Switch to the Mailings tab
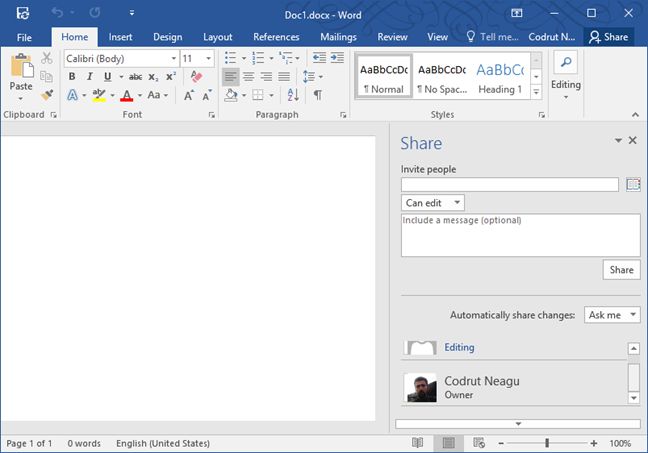Screen dimensions: 648x453 (x=338, y=37)
